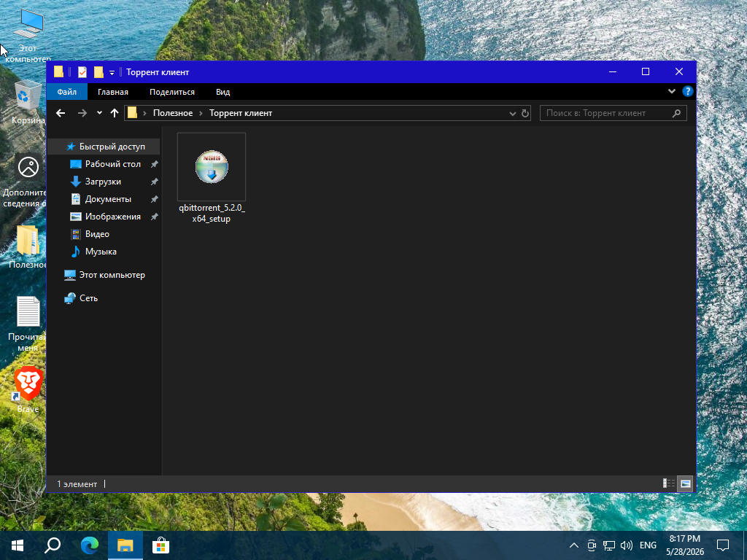Refresh the Торрент клиент folder view
The height and width of the screenshot is (560, 747).
coord(525,113)
